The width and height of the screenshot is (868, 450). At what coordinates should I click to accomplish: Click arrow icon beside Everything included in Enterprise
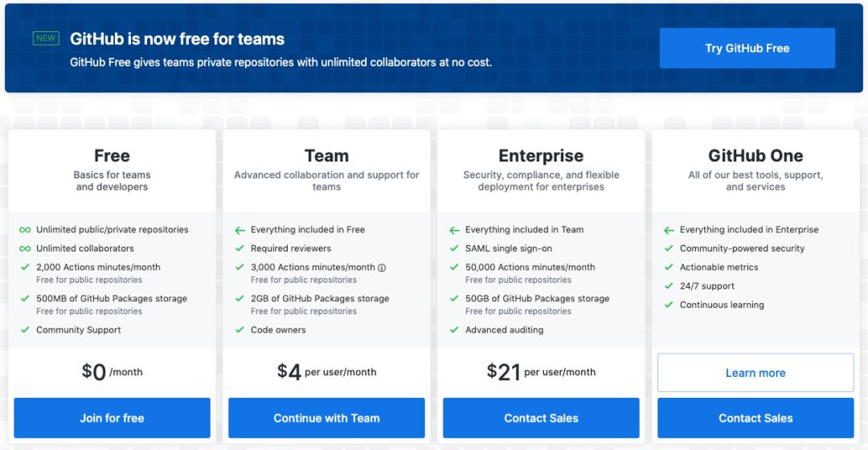(669, 230)
